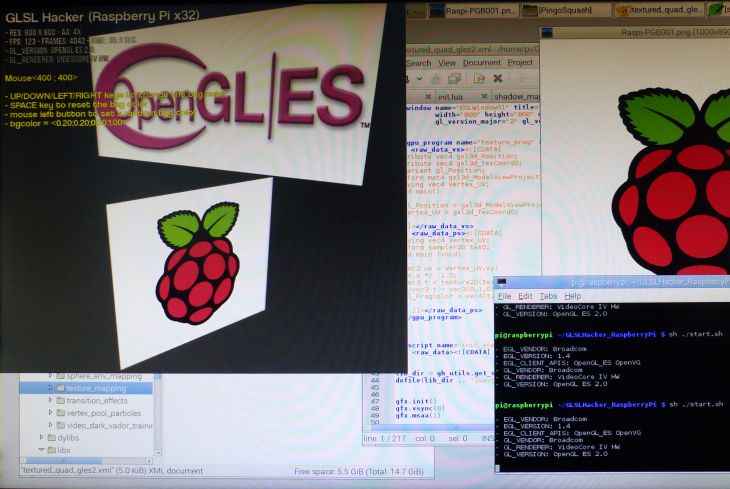
Task: Open the View menu in the editor
Action: [x=446, y=63]
